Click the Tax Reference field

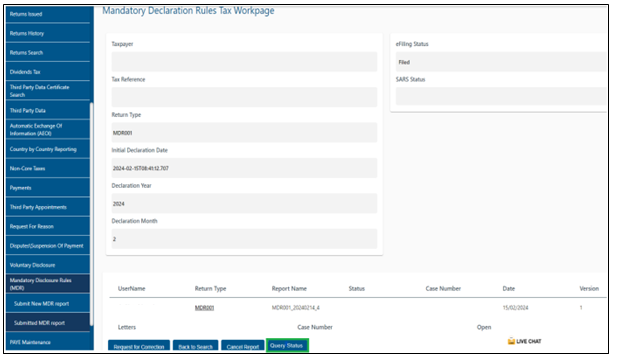(x=244, y=97)
